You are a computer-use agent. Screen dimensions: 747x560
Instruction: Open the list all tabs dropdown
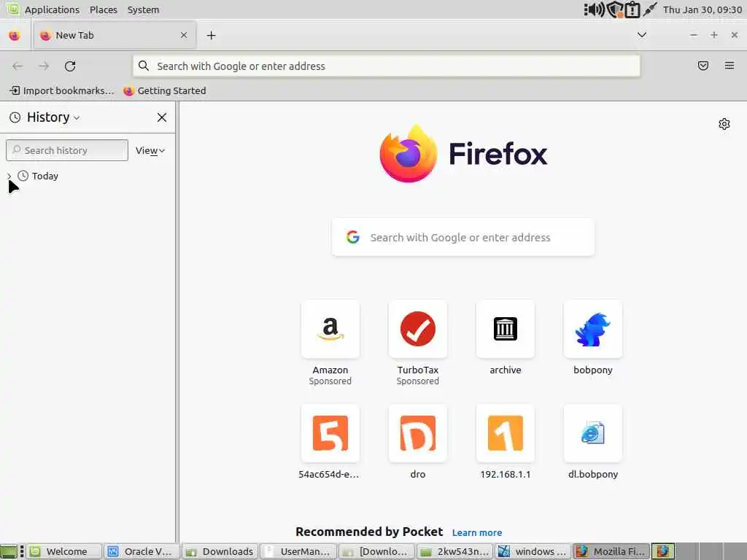(x=642, y=35)
